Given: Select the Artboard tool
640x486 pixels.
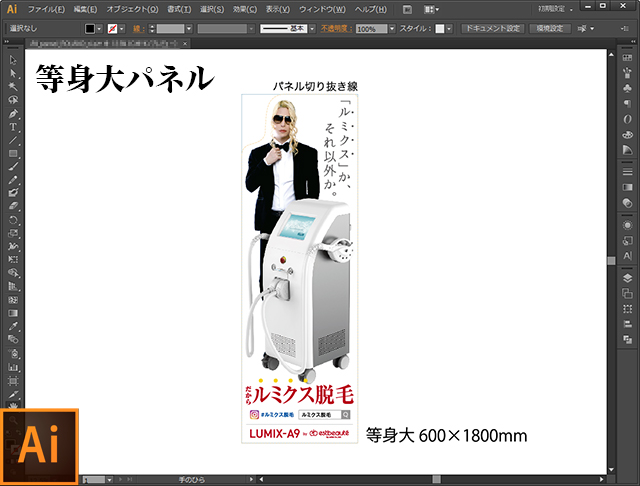Looking at the screenshot, I should [13, 381].
